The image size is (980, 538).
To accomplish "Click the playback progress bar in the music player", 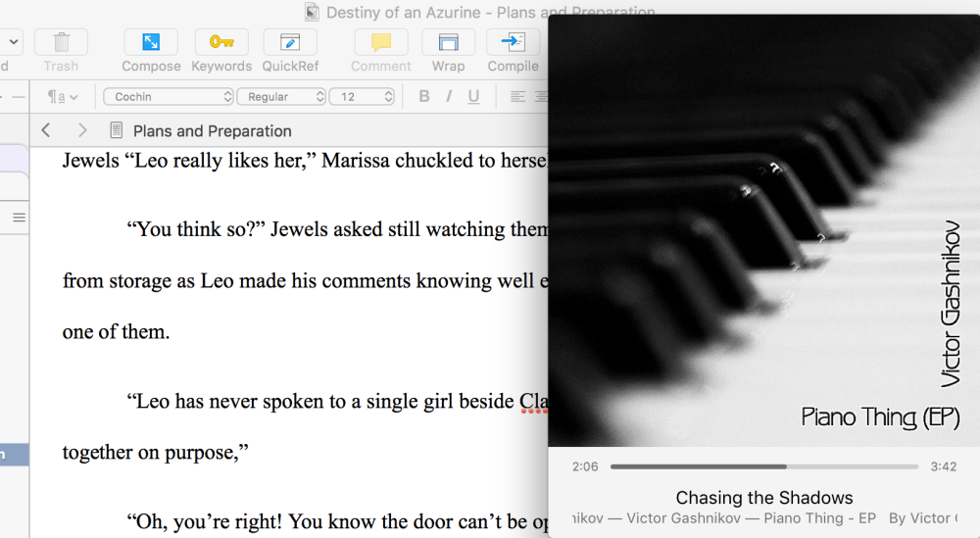I will pyautogui.click(x=763, y=466).
